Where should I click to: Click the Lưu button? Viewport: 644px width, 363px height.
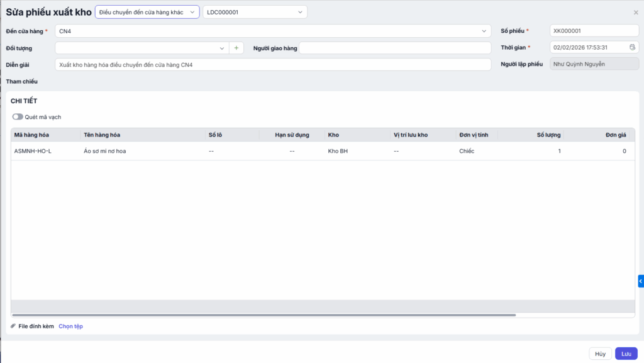pyautogui.click(x=626, y=354)
